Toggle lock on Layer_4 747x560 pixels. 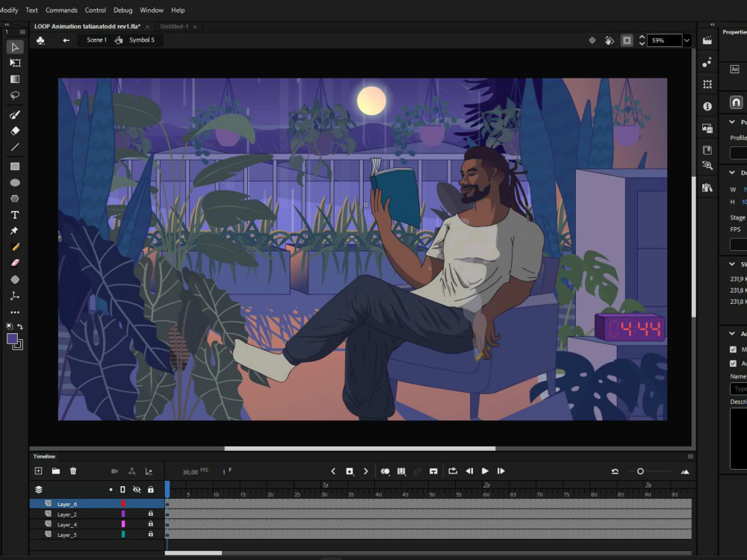(151, 524)
